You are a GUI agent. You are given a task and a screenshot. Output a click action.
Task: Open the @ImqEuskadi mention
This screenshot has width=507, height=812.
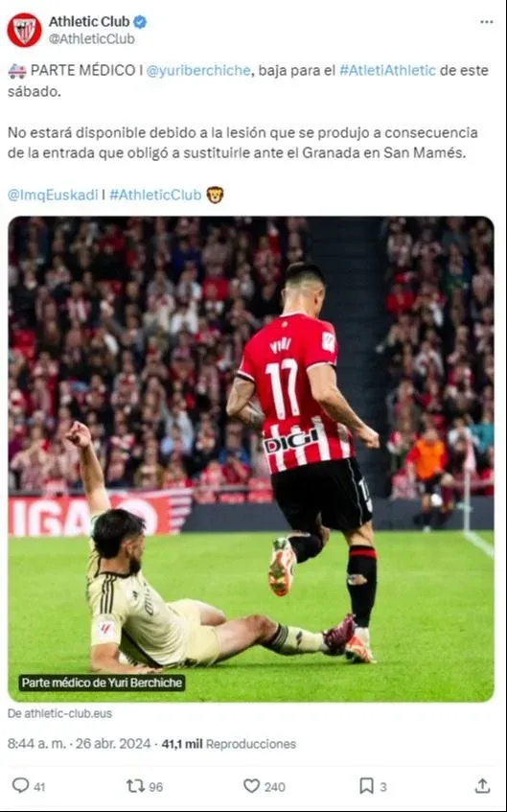(53, 195)
